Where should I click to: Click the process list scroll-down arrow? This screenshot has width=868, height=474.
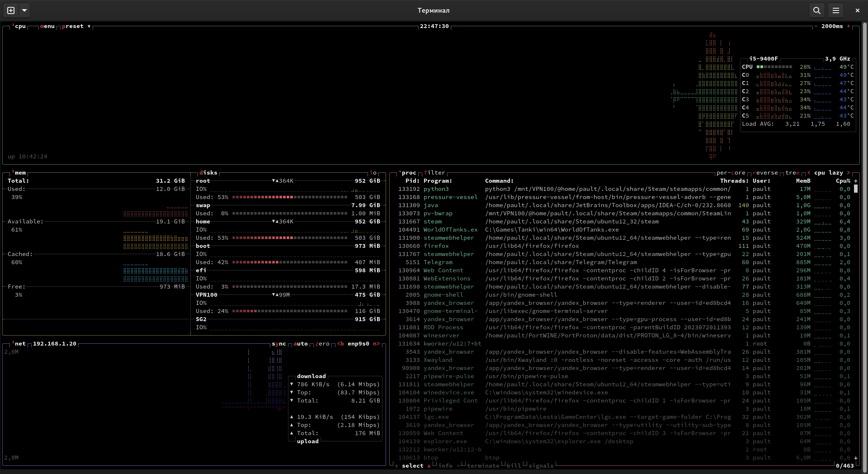click(x=856, y=458)
